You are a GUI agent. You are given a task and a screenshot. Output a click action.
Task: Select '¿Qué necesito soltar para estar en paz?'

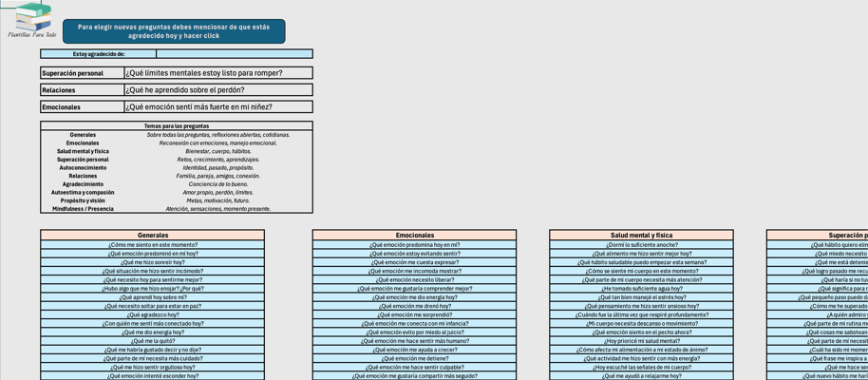pos(152,306)
